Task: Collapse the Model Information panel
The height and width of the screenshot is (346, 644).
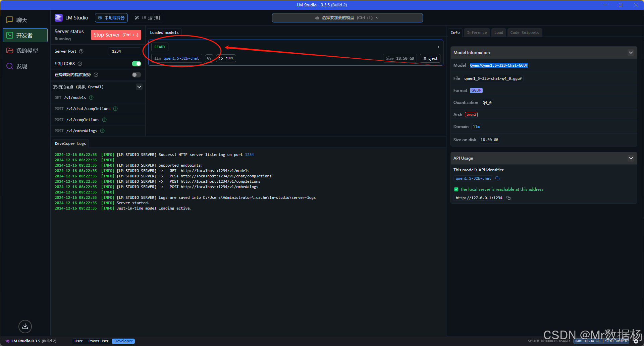Action: 631,53
